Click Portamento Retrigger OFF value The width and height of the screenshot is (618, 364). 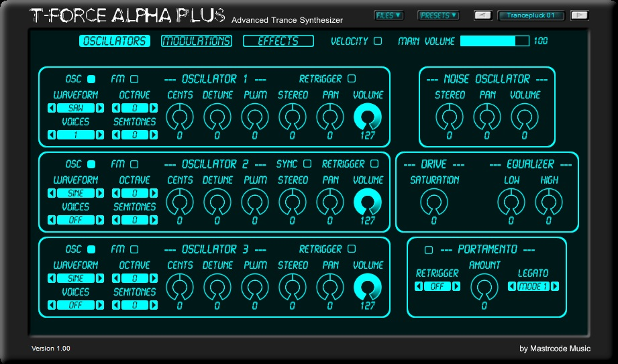coord(437,286)
